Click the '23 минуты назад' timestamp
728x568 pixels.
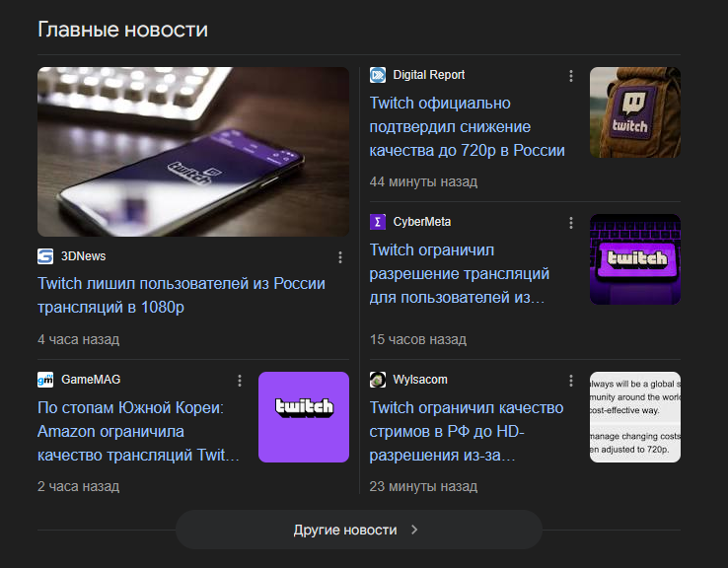tap(423, 486)
